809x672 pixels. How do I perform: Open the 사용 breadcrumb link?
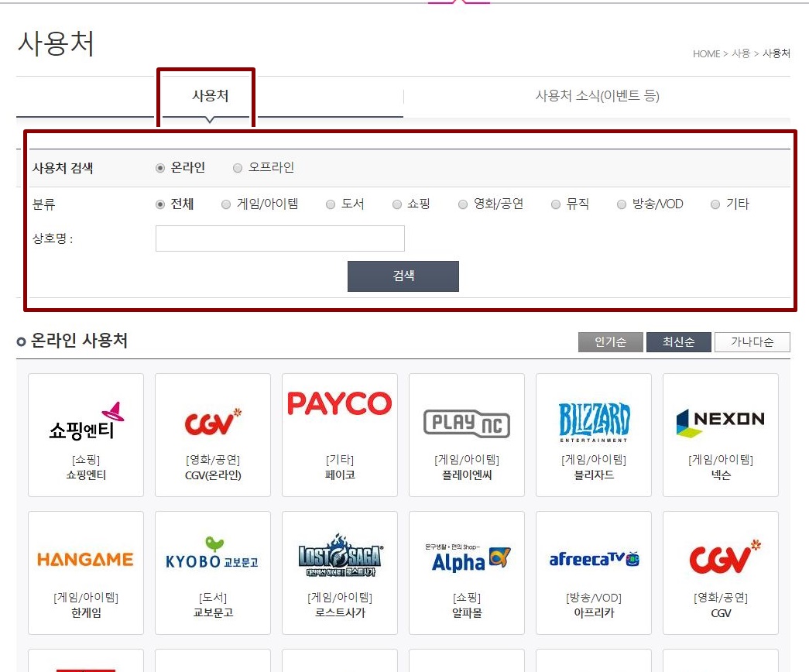pos(741,53)
